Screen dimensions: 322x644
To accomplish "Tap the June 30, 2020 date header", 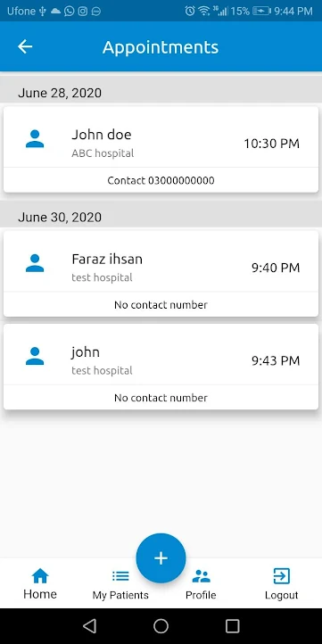I will click(60, 217).
